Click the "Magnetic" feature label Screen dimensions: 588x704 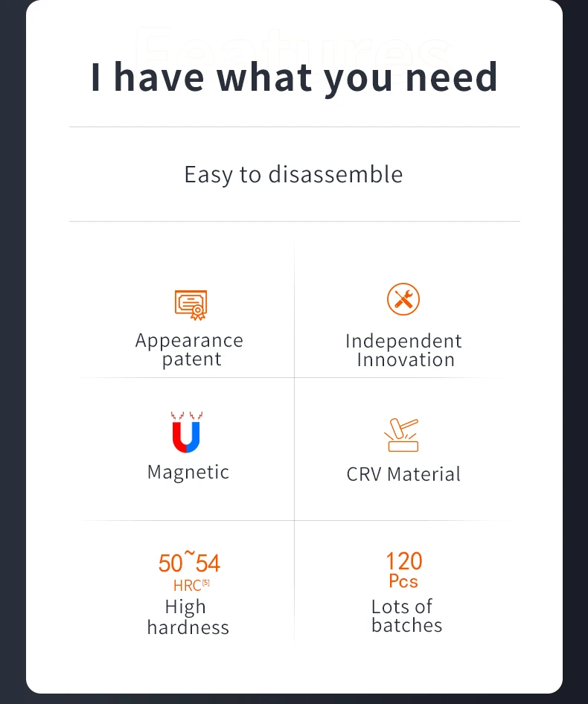coord(188,473)
